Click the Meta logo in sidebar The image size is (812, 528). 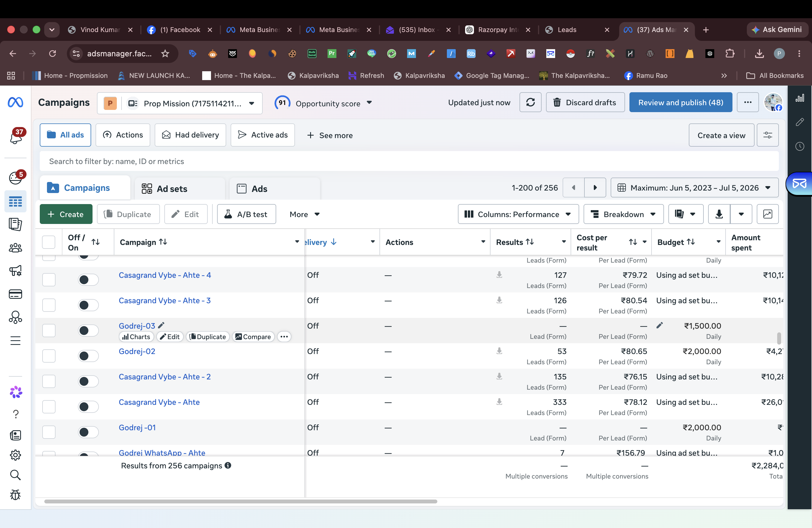coord(15,102)
